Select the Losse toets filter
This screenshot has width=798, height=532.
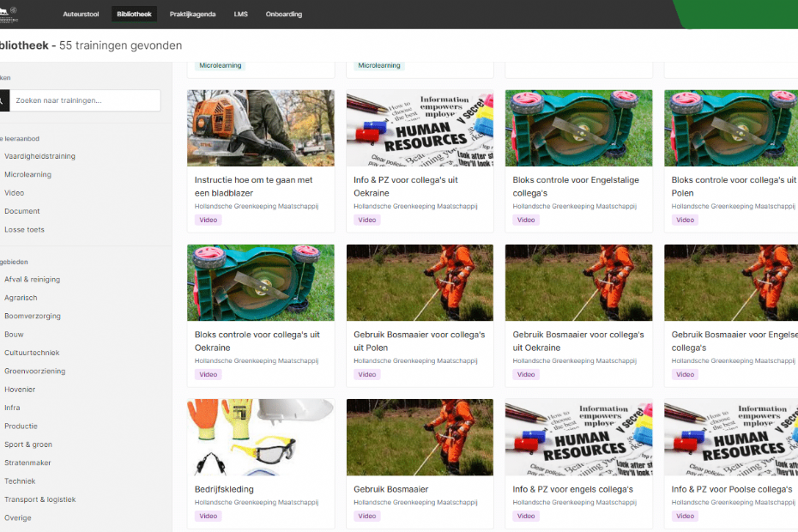24,229
